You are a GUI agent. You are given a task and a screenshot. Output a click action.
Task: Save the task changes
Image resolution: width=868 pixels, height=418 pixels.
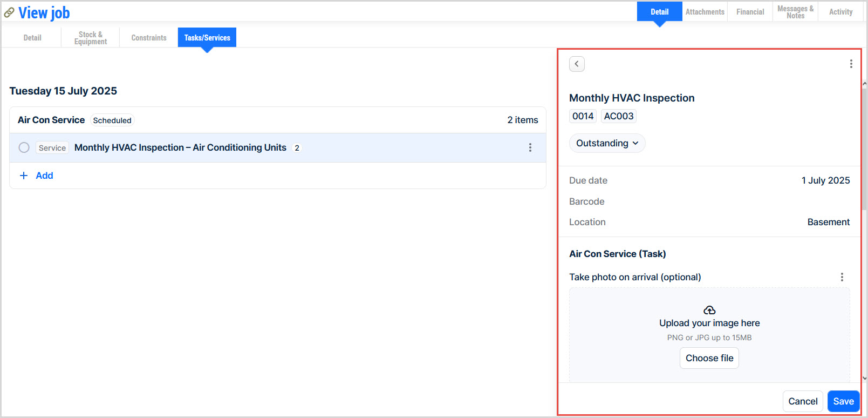click(844, 401)
